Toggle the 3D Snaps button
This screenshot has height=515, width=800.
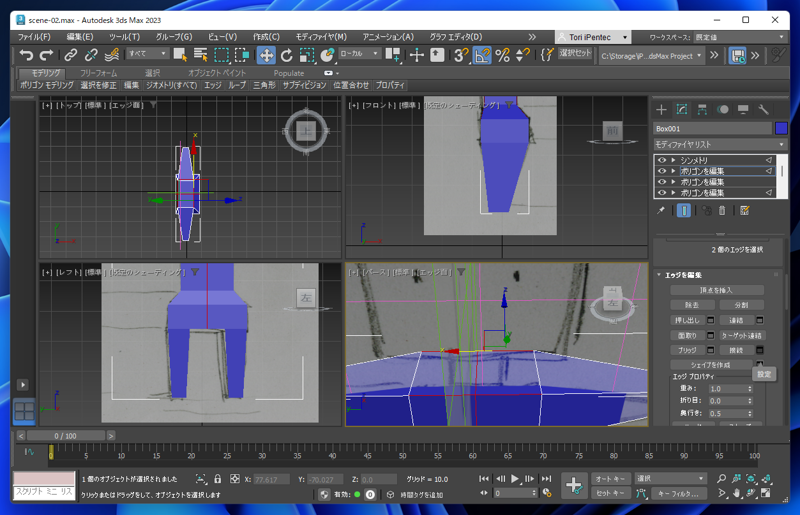point(461,55)
